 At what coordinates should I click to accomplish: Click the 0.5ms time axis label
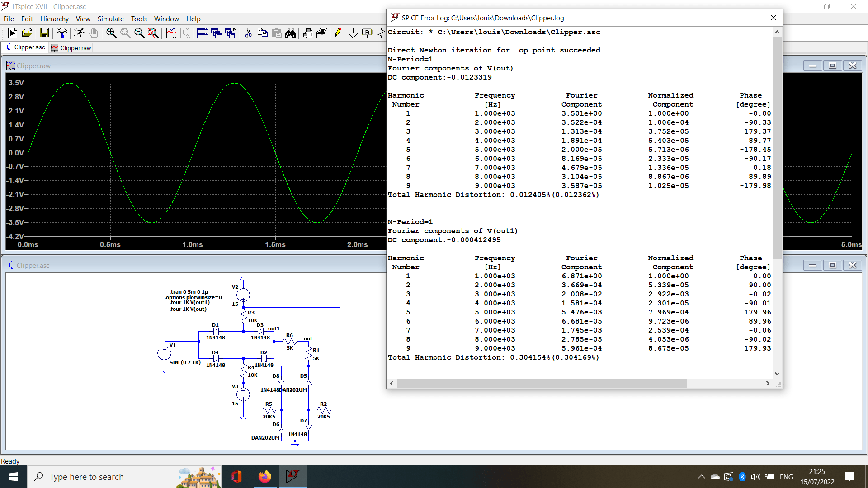coord(110,244)
